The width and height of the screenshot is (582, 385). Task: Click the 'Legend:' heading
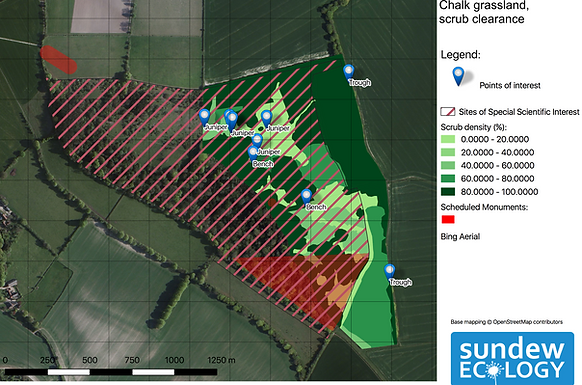461,55
